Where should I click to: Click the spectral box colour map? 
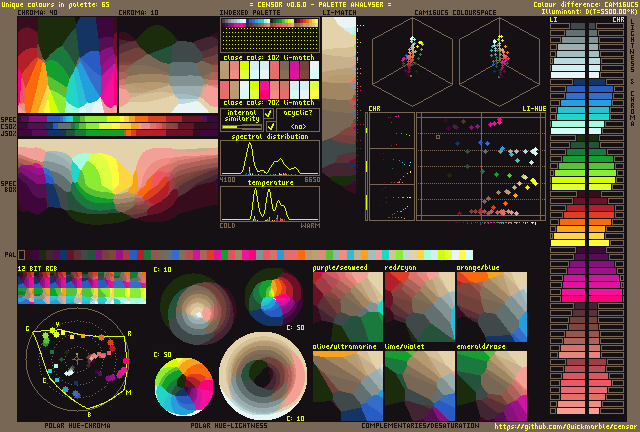(x=118, y=182)
